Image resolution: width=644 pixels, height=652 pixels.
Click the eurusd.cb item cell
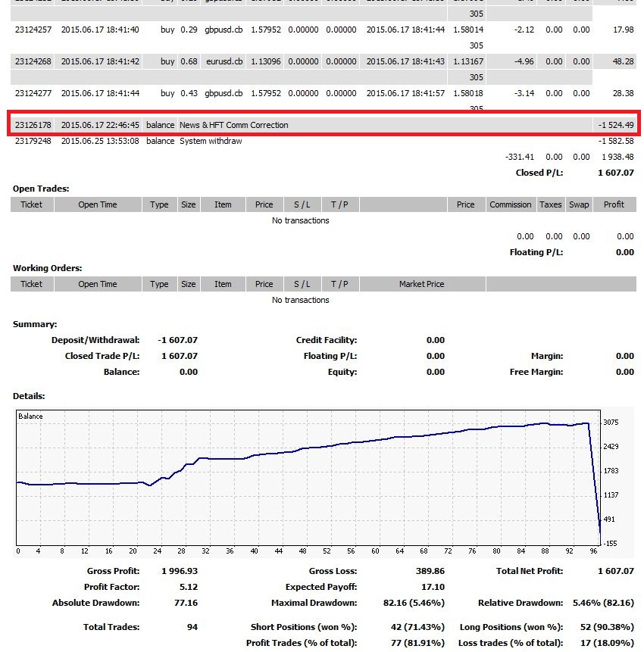(x=223, y=61)
